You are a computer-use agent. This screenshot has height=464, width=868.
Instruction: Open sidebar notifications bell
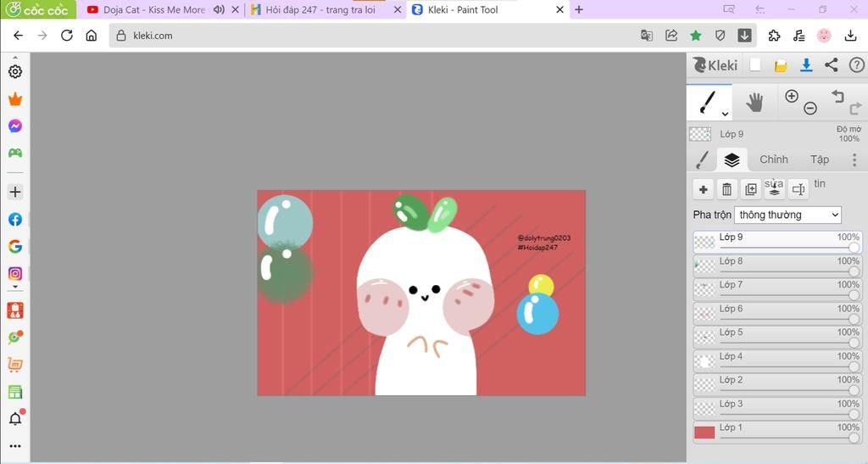(x=15, y=418)
